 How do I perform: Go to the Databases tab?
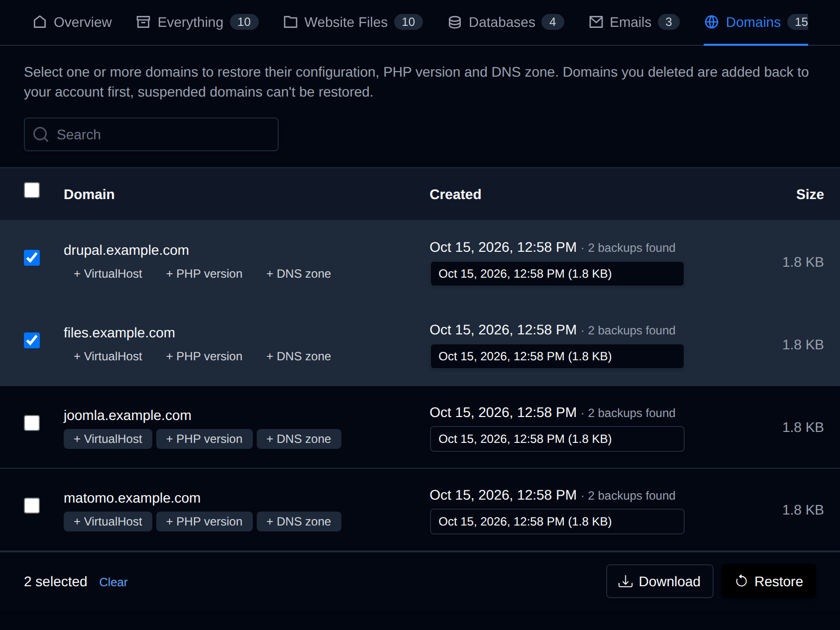pyautogui.click(x=506, y=22)
